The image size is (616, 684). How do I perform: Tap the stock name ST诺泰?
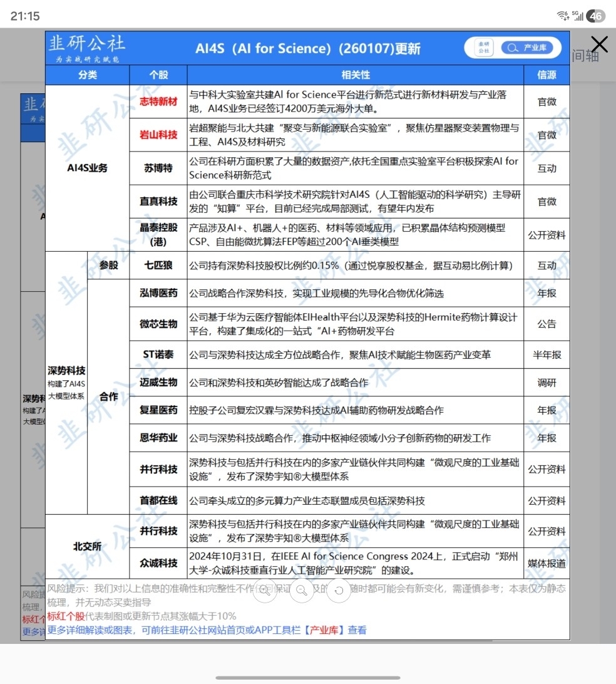(158, 355)
